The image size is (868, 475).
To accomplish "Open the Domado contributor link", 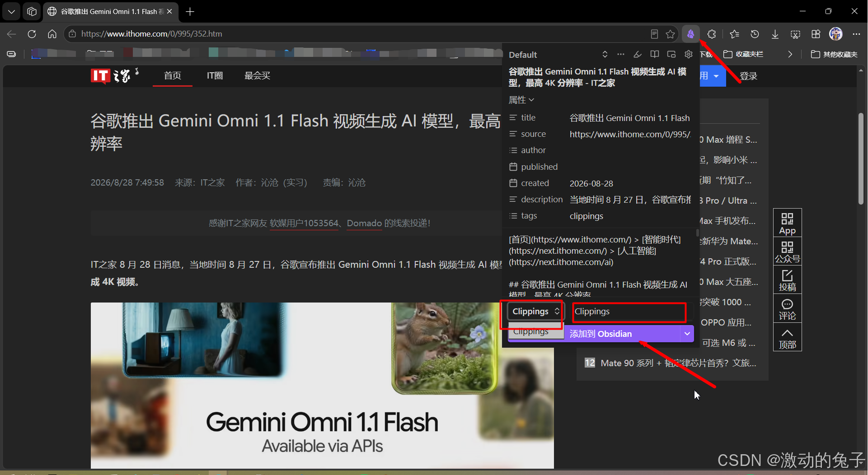I will 364,224.
